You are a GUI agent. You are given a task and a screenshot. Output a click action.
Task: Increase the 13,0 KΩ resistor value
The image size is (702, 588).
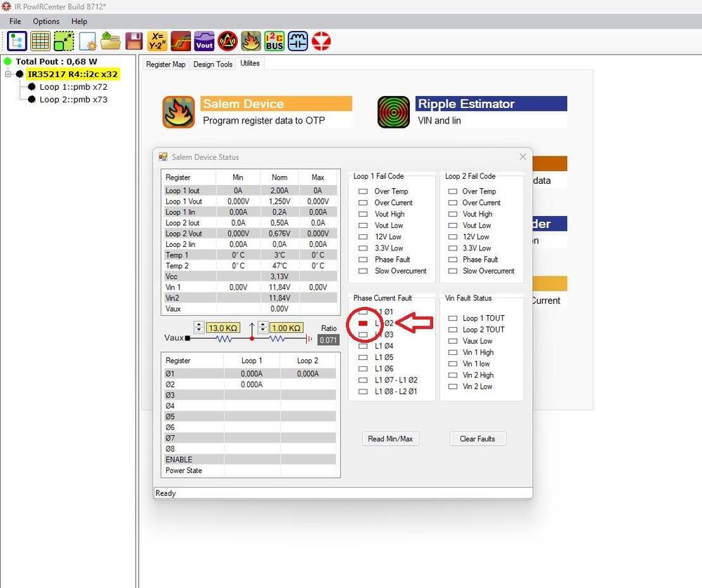click(199, 324)
